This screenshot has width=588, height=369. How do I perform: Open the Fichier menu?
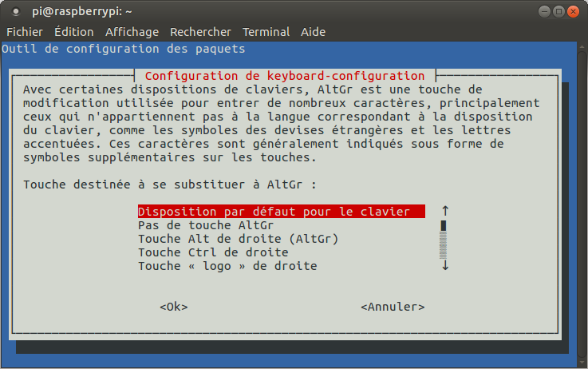[x=25, y=32]
